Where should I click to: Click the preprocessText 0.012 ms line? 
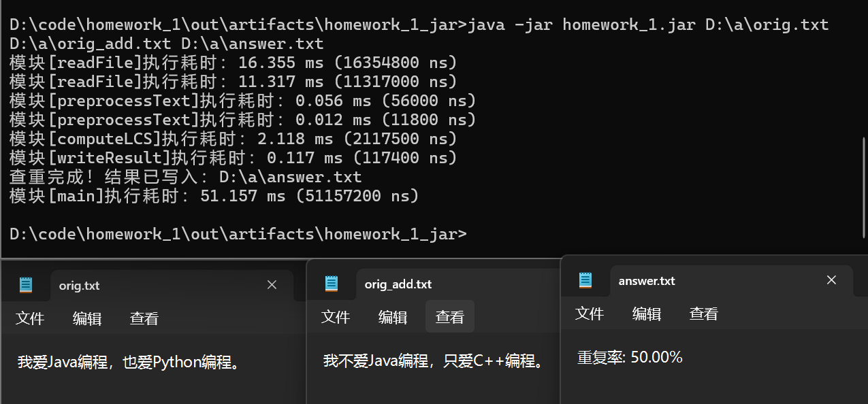coord(243,120)
